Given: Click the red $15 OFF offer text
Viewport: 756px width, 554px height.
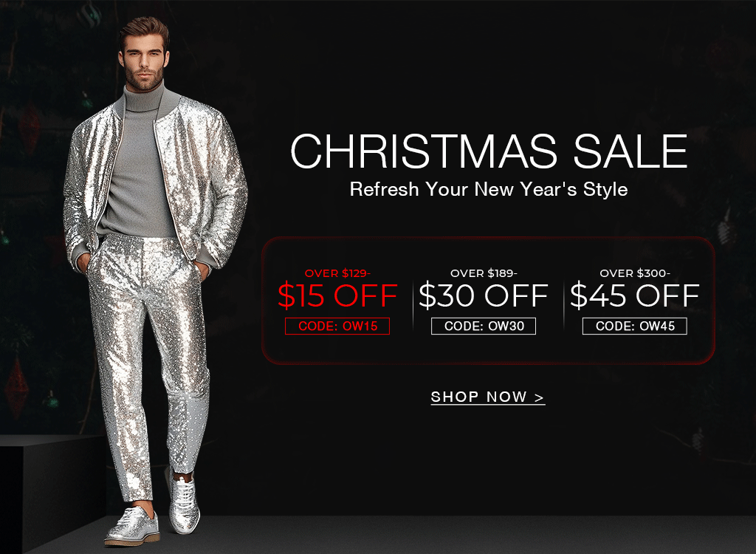Looking at the screenshot, I should 337,295.
